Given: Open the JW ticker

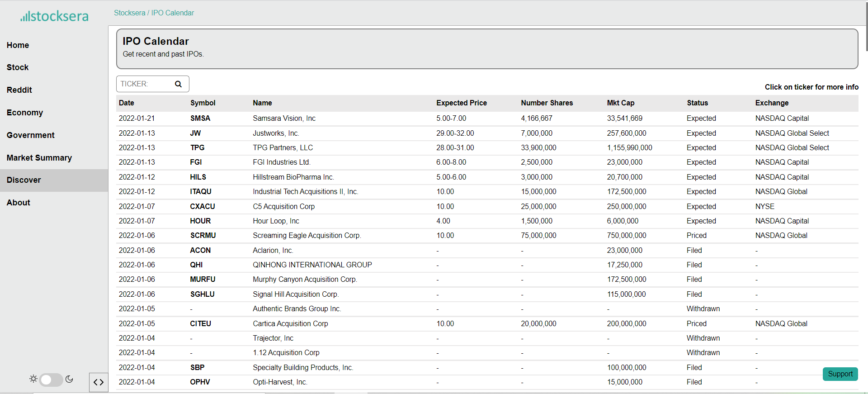Looking at the screenshot, I should point(195,133).
